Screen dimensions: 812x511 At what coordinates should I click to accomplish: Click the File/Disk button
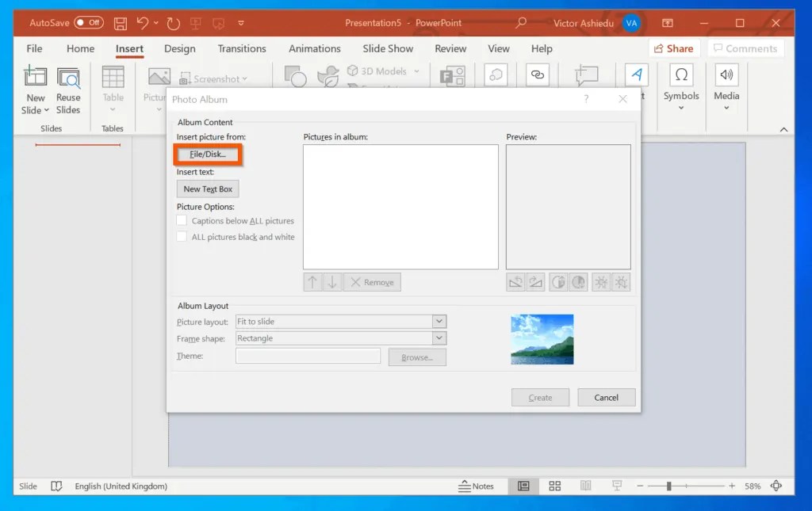[207, 155]
